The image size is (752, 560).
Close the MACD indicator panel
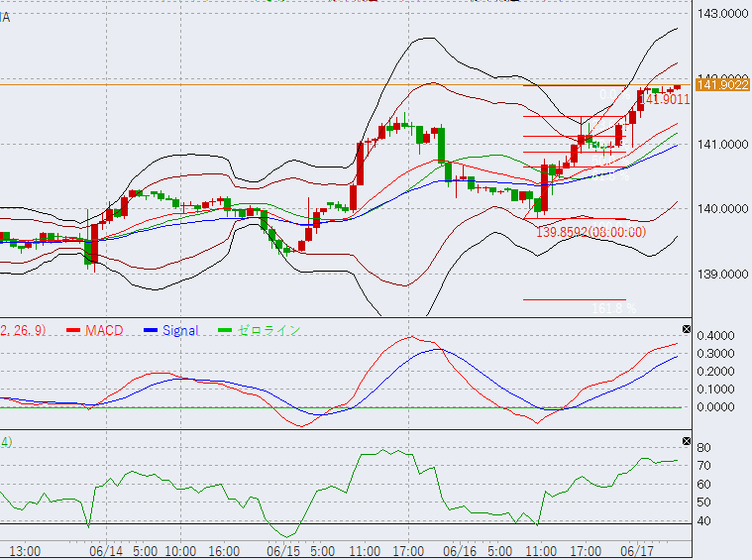[x=687, y=329]
